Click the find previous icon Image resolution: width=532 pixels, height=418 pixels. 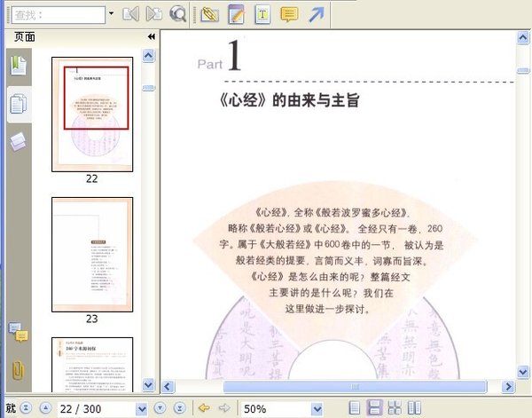[x=130, y=14]
